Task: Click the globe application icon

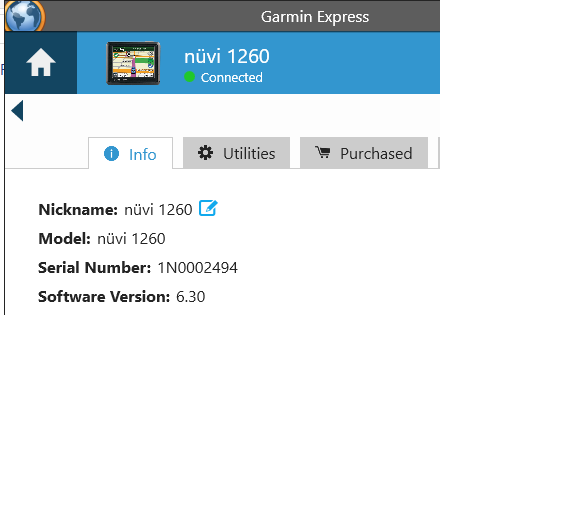Action: pyautogui.click(x=25, y=16)
